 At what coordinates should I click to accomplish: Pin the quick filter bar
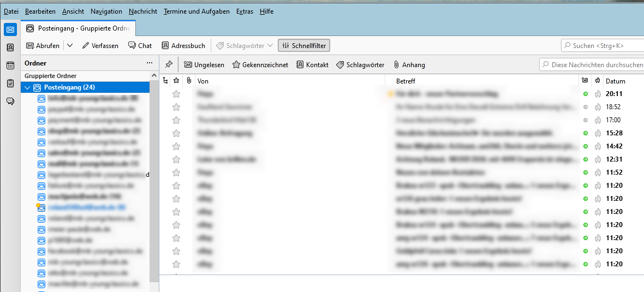pos(169,64)
